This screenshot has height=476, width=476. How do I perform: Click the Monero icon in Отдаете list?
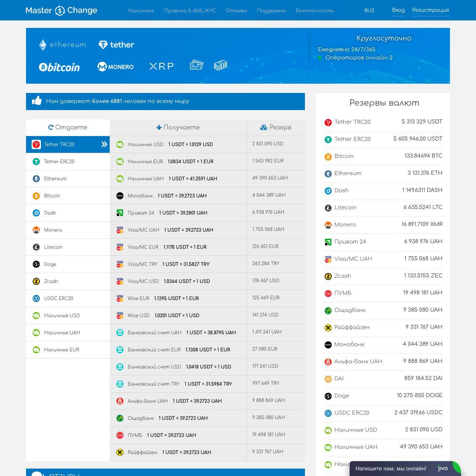click(x=36, y=230)
